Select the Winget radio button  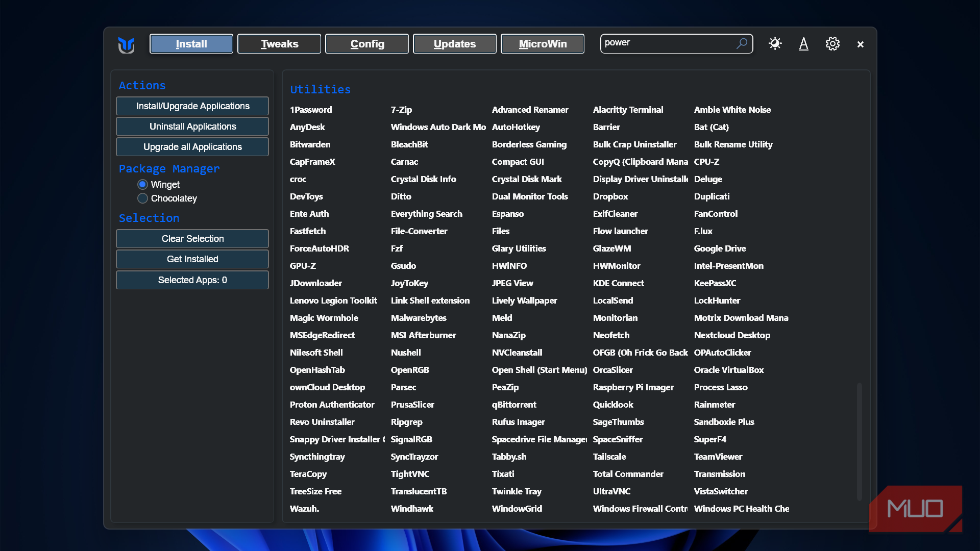point(143,184)
